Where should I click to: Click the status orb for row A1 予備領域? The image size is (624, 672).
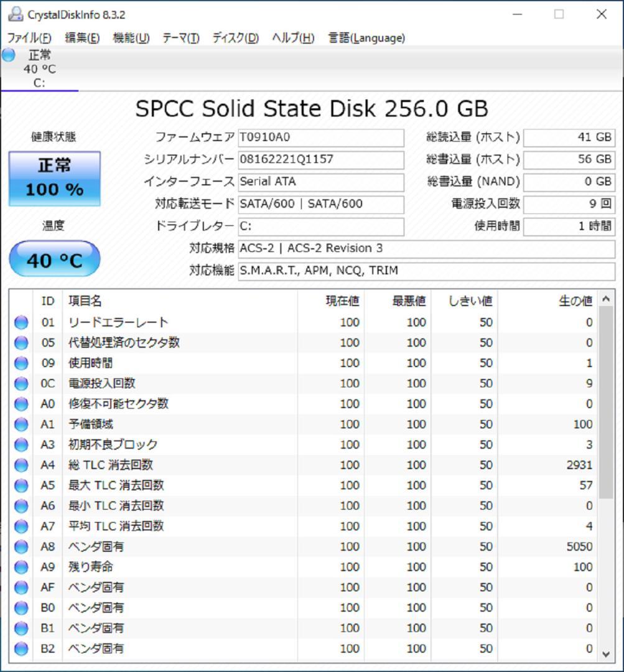click(x=21, y=424)
